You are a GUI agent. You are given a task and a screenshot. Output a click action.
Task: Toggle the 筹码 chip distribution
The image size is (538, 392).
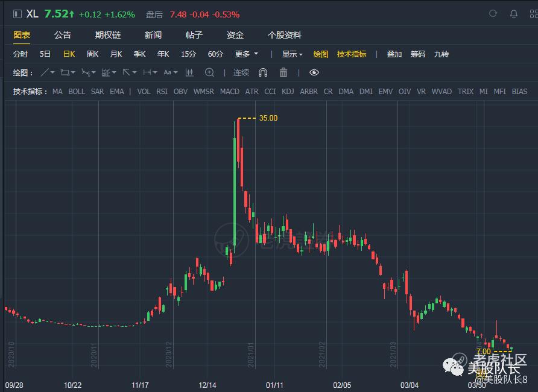pyautogui.click(x=417, y=54)
